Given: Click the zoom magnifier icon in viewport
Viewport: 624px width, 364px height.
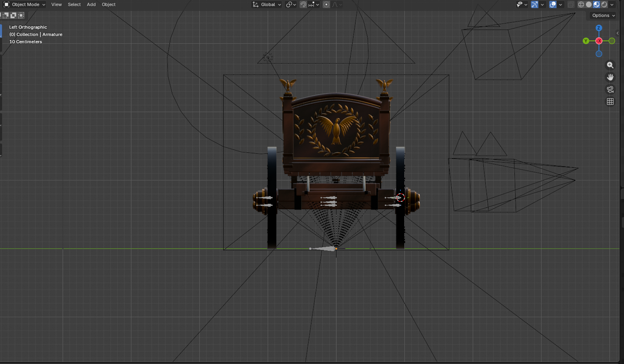Looking at the screenshot, I should tap(610, 65).
